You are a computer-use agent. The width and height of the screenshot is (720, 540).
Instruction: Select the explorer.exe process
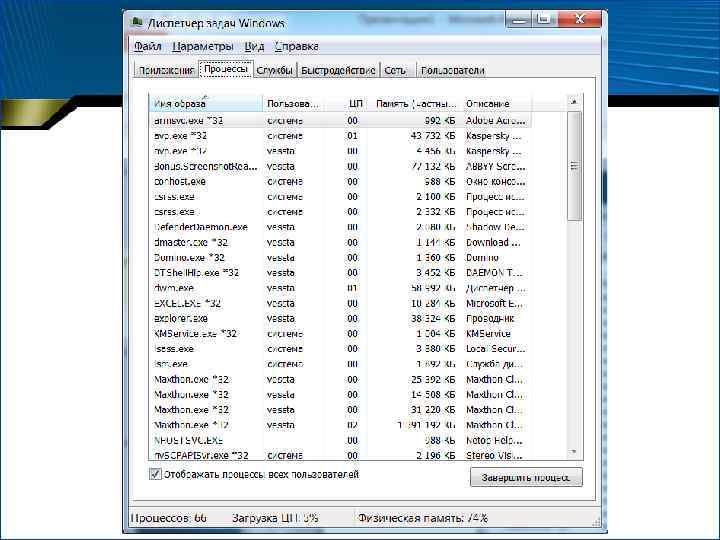pyautogui.click(x=340, y=318)
